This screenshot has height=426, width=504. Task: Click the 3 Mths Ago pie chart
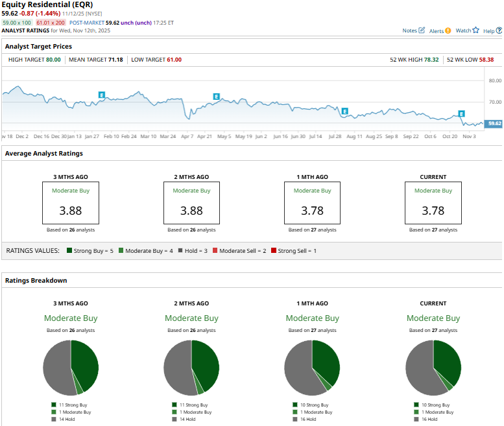pyautogui.click(x=71, y=367)
